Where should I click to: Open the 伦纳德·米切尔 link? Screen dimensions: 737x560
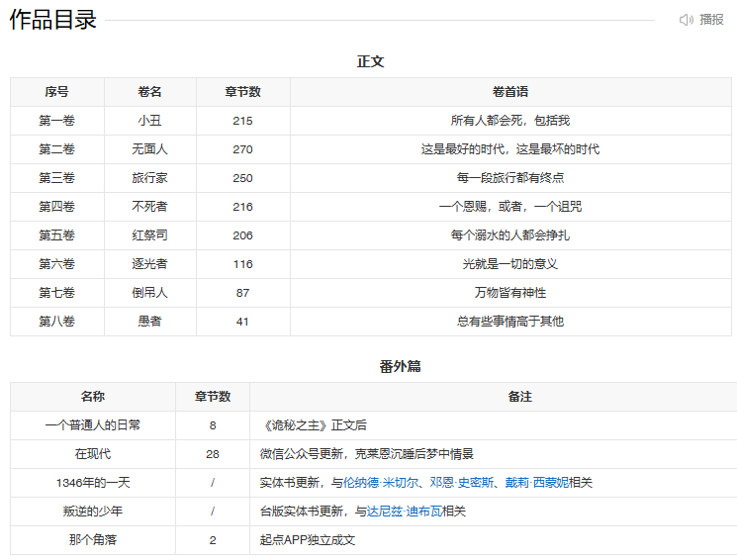click(380, 483)
